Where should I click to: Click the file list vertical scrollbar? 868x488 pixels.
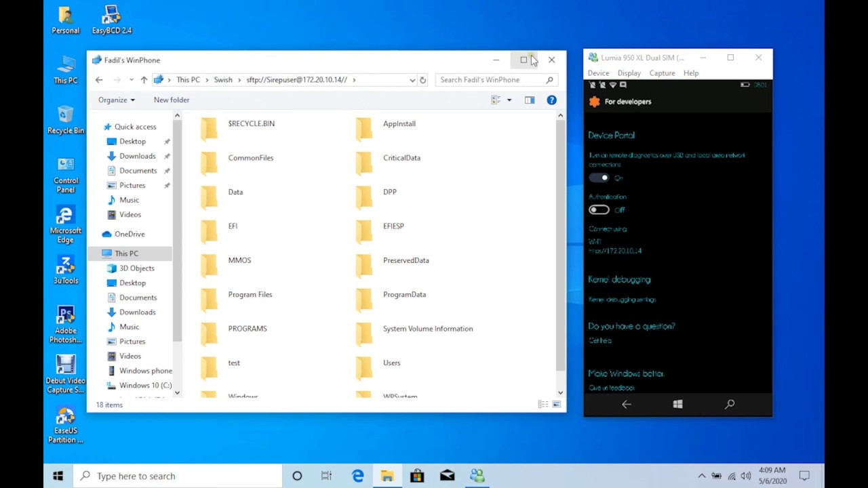point(560,244)
